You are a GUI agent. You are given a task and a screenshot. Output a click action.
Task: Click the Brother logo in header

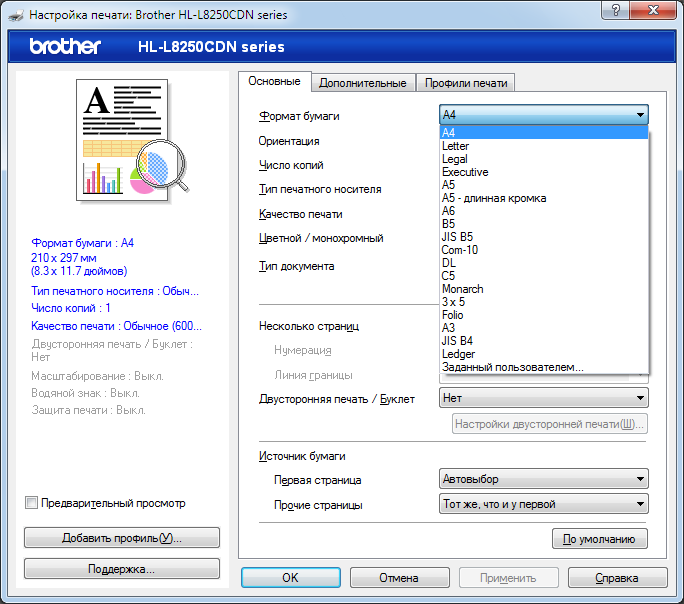tap(65, 46)
